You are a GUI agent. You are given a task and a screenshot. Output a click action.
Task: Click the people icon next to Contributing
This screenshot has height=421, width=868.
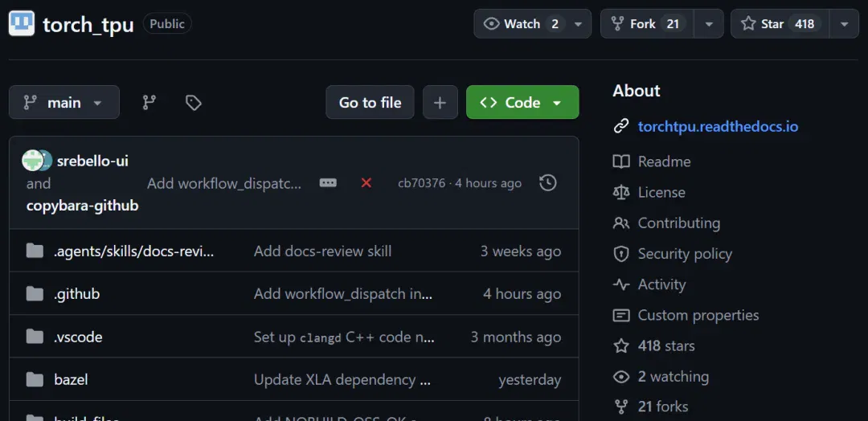[x=621, y=223]
